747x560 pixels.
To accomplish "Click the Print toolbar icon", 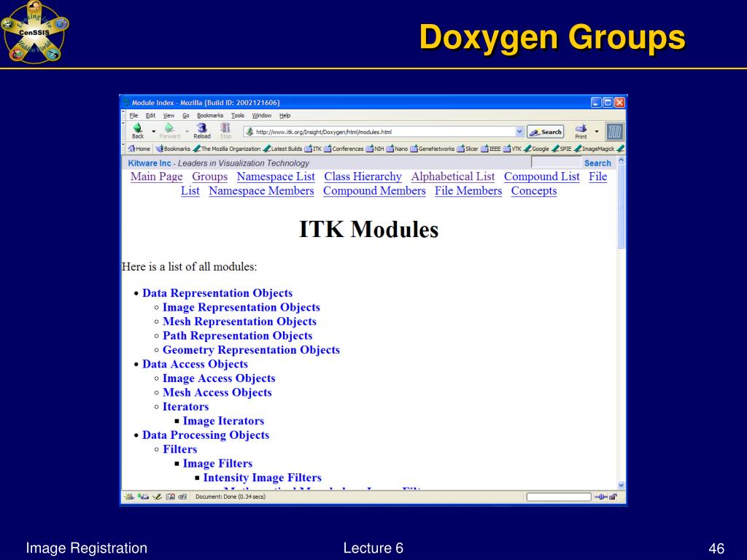I will [x=581, y=131].
